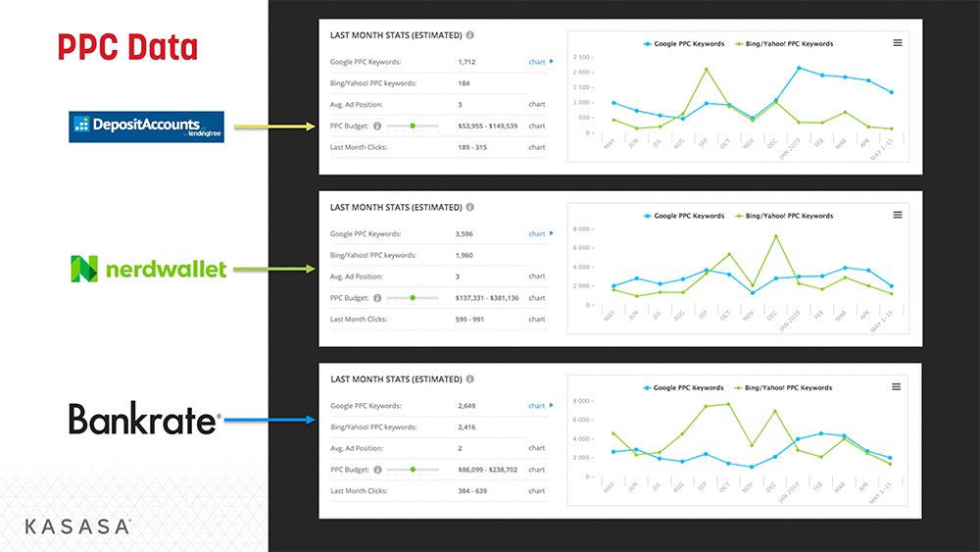Click info icon beside DepositAccounts Last Month Stats
This screenshot has width=980, height=552.
[470, 35]
